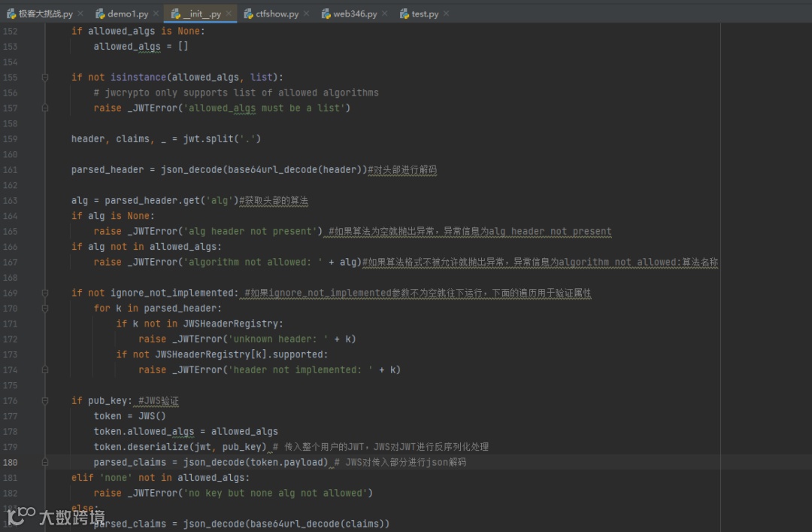
Task: Click the string 'algorithm not allowed: '
Action: tap(253, 263)
